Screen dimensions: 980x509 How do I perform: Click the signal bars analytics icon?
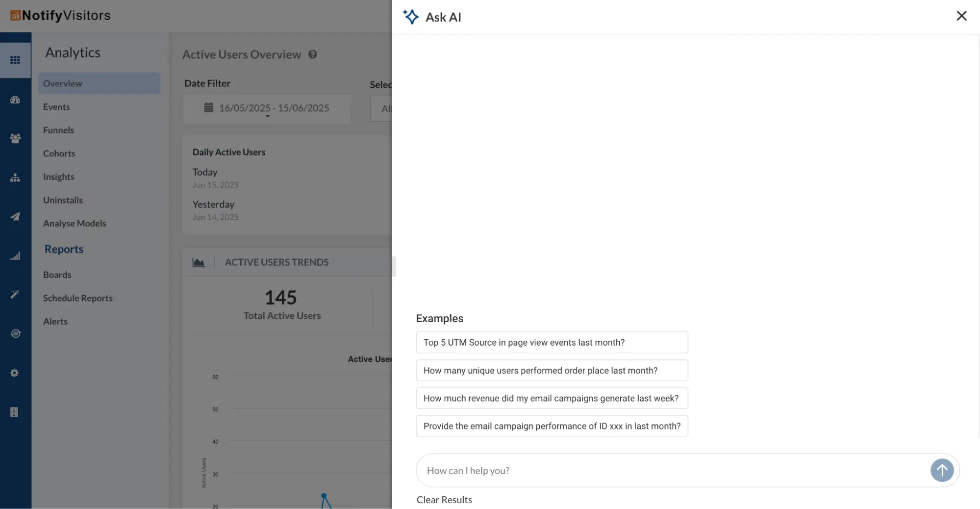15,256
